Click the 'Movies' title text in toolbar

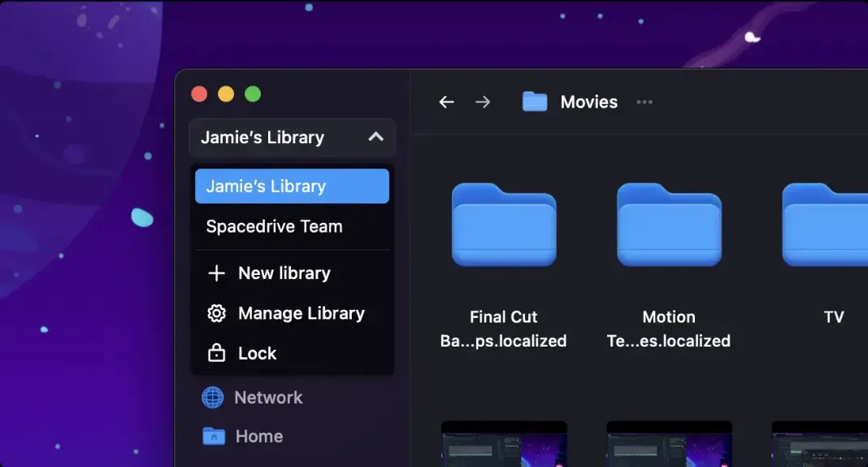tap(589, 102)
